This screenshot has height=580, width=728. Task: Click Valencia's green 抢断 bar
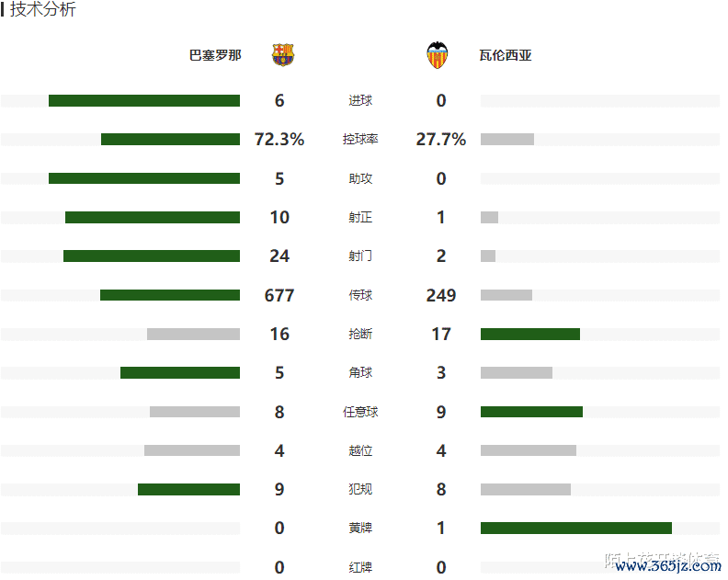[529, 335]
